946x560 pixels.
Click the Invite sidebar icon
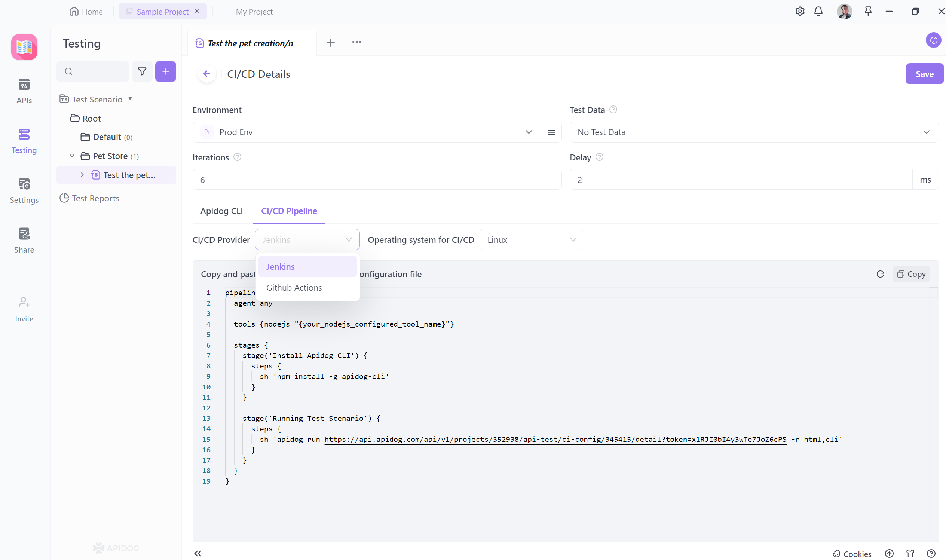[23, 307]
